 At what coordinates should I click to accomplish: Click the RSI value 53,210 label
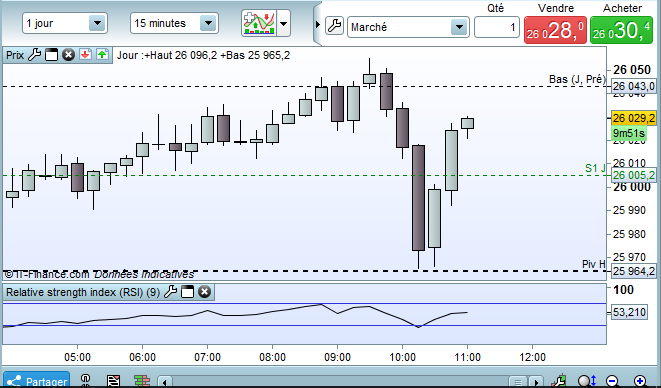(x=629, y=312)
